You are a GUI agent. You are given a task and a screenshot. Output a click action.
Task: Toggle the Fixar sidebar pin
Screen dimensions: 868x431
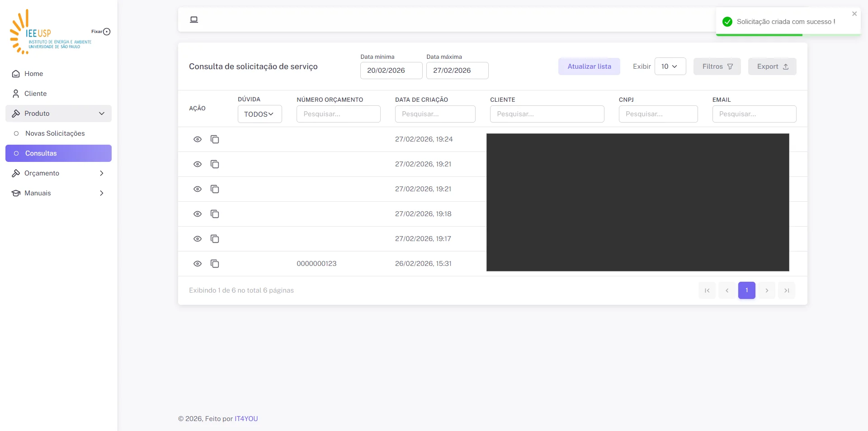[107, 32]
